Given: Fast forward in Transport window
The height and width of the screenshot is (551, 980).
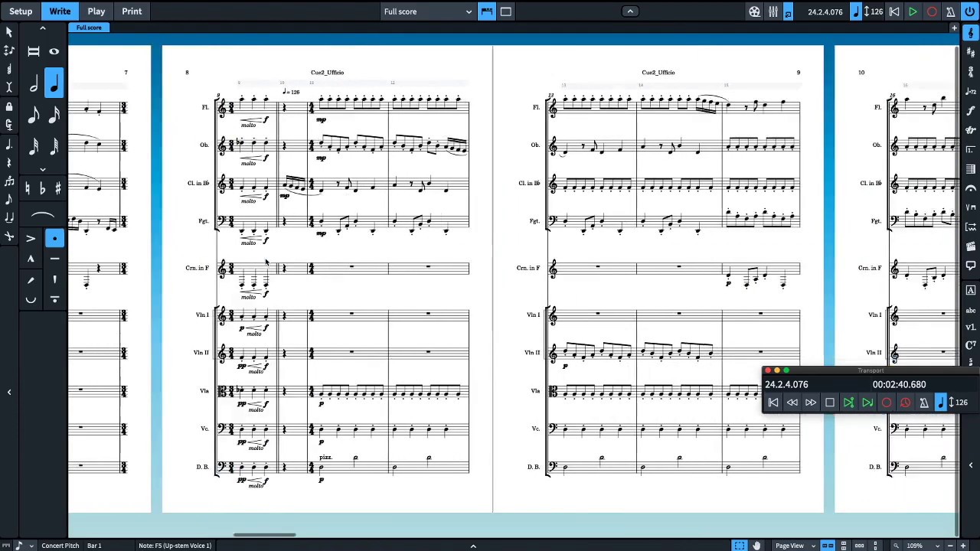Looking at the screenshot, I should [x=811, y=403].
